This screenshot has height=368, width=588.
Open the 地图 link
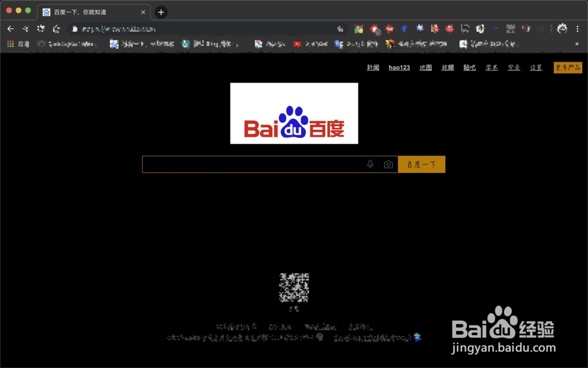tap(426, 68)
